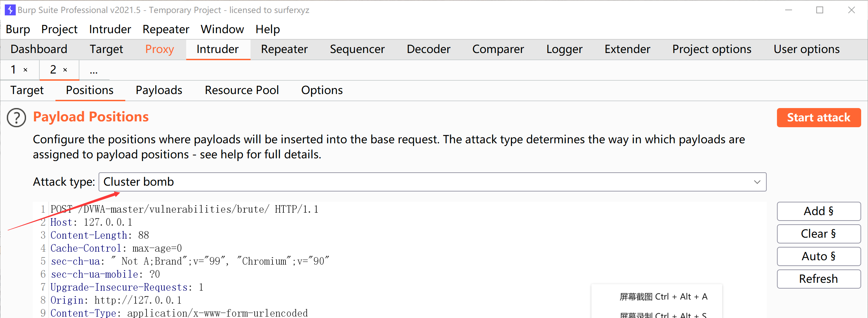Click the sec-ch-ua header line with Chromium

pos(190,261)
